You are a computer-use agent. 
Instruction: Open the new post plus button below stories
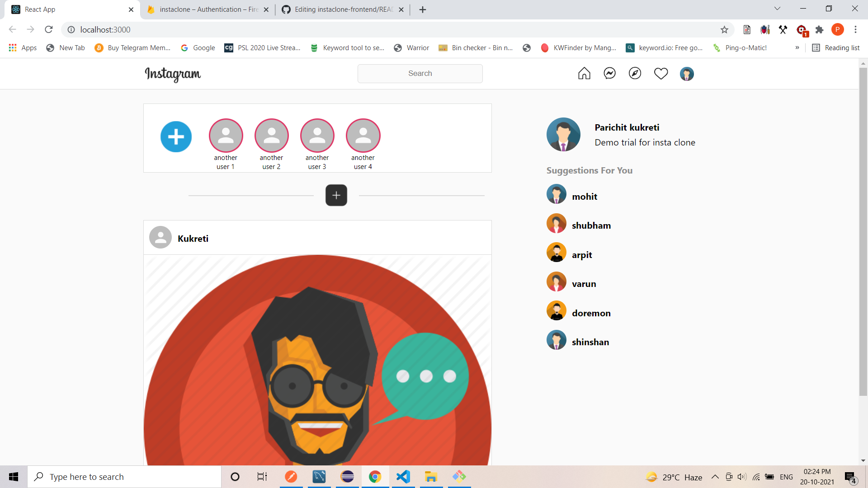[x=336, y=195]
